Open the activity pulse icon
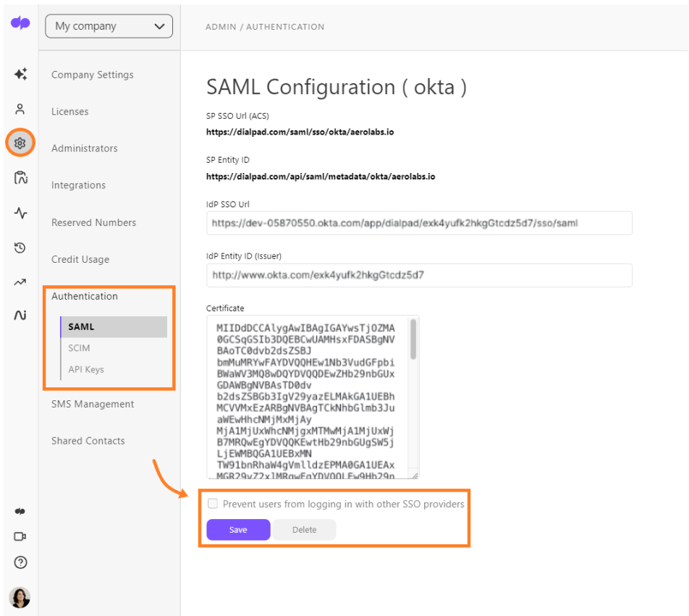This screenshot has height=616, width=689. click(x=20, y=213)
